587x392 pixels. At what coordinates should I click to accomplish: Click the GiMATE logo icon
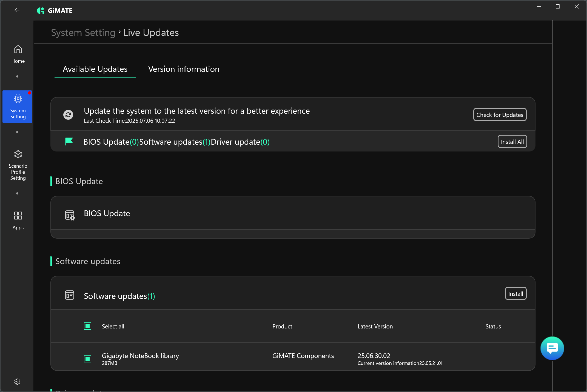tap(41, 10)
